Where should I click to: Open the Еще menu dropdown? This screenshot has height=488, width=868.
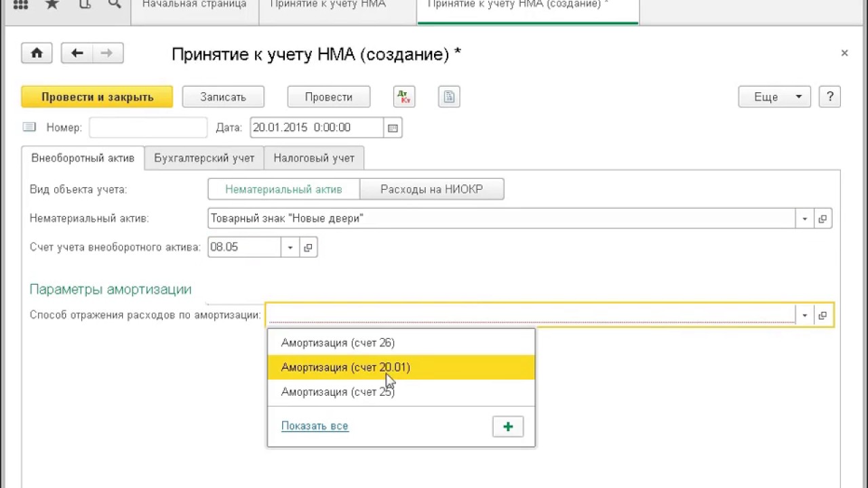pyautogui.click(x=774, y=97)
